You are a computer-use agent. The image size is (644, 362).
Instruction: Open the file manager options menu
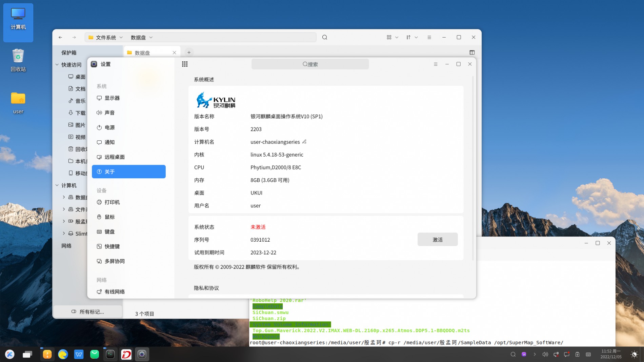click(x=429, y=37)
